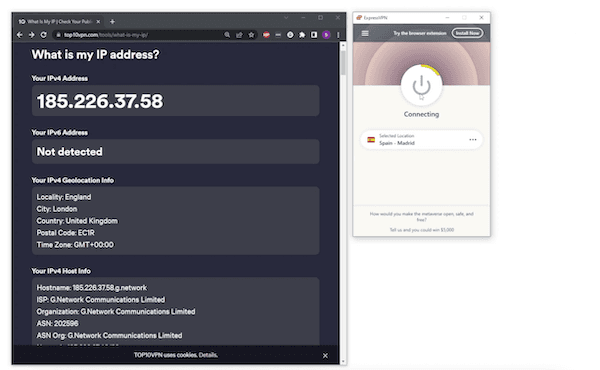Open a new browser tab
The width and height of the screenshot is (600, 370).
point(112,22)
